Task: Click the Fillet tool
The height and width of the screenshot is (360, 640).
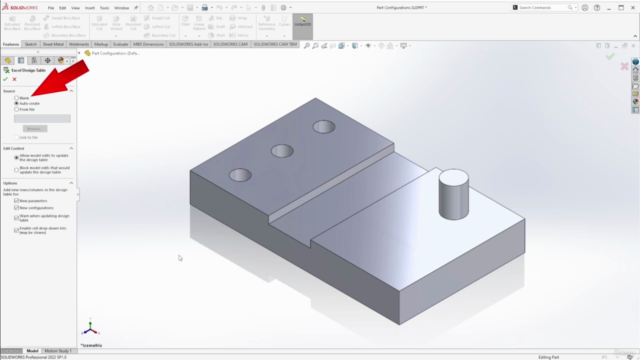Action: pyautogui.click(x=186, y=21)
